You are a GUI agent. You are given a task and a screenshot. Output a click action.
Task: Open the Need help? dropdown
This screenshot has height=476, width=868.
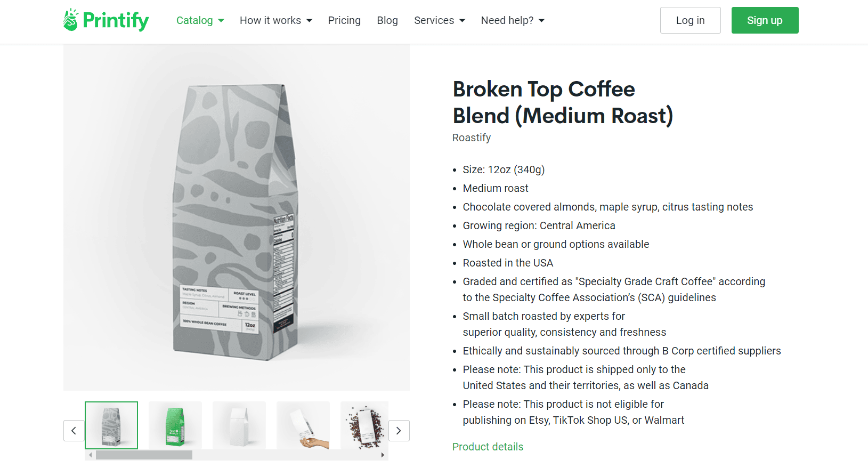(512, 20)
